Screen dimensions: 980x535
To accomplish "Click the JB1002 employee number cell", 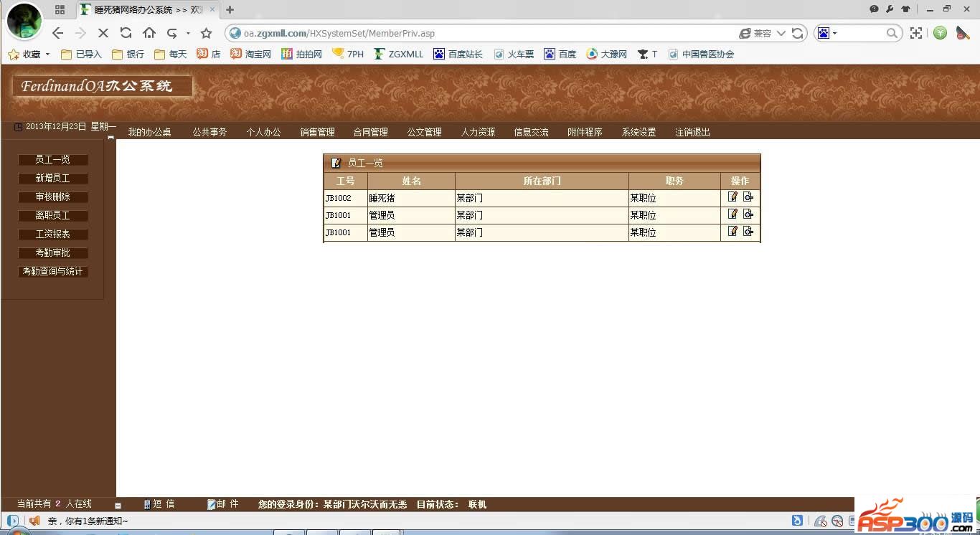I will pyautogui.click(x=345, y=198).
